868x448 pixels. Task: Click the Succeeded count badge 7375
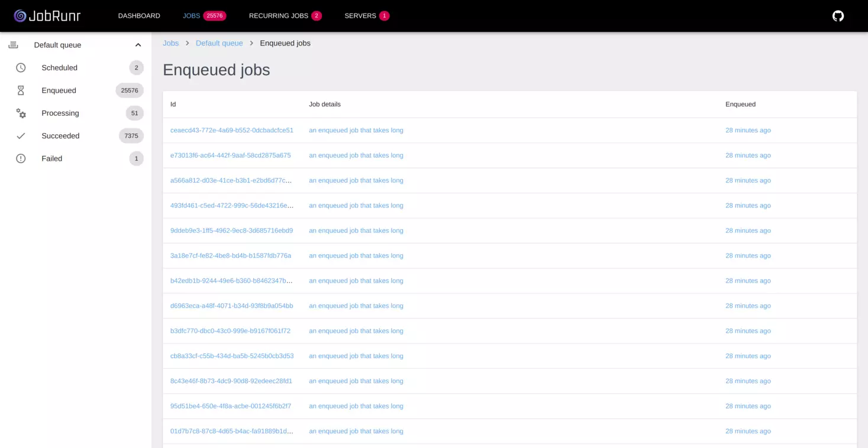point(131,136)
